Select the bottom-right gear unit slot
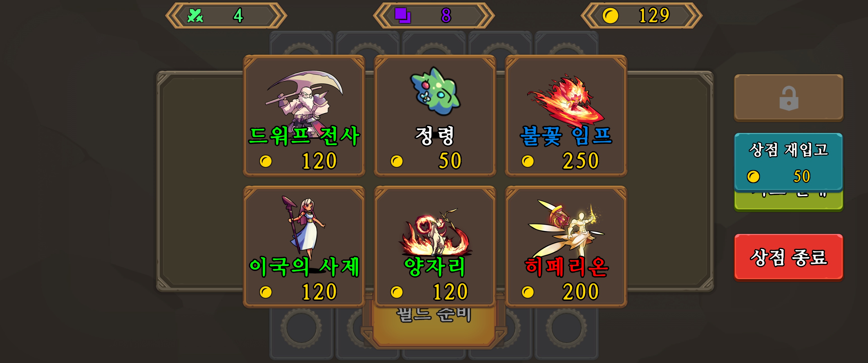The image size is (868, 363). click(566, 327)
